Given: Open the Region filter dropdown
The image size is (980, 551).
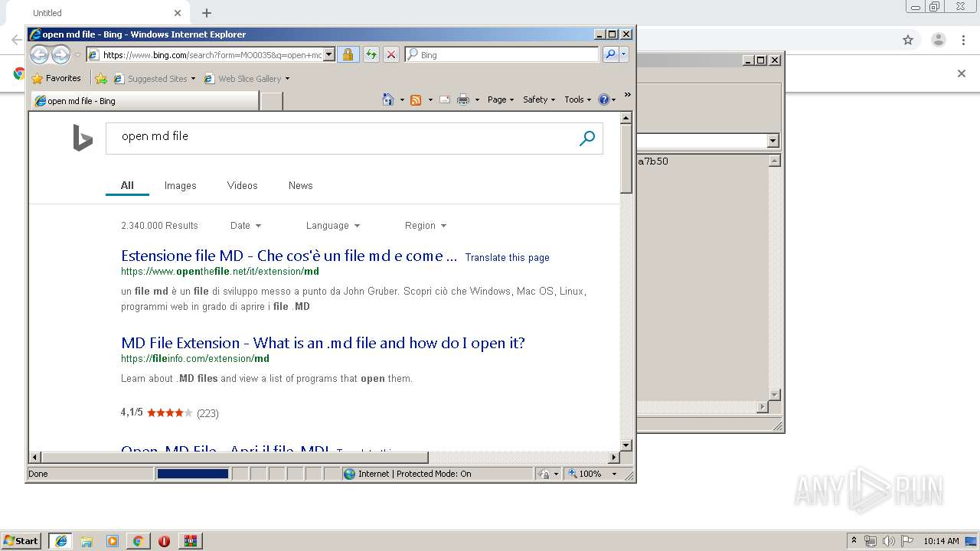Looking at the screenshot, I should 426,225.
